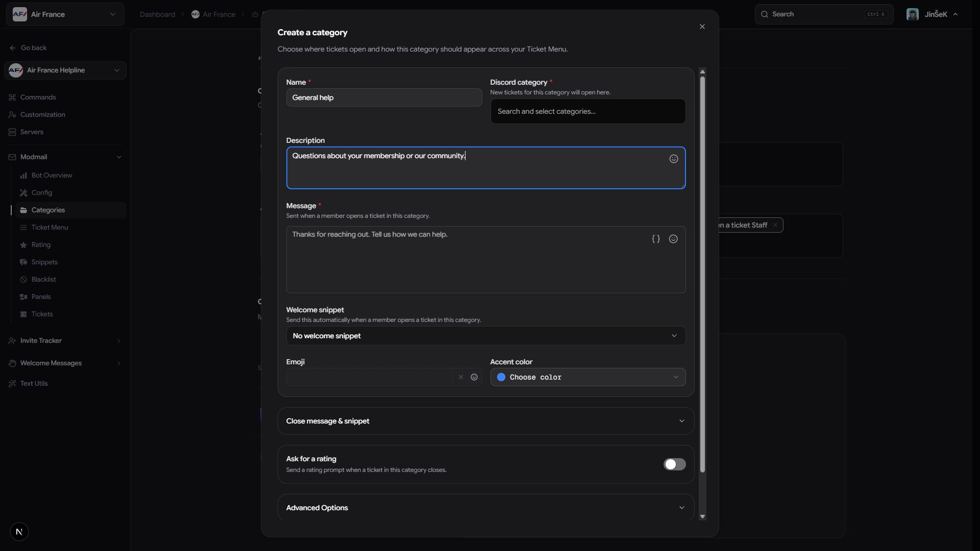Screen dimensions: 980x551
Task: Click Dashboard breadcrumb link
Action: 157,14
